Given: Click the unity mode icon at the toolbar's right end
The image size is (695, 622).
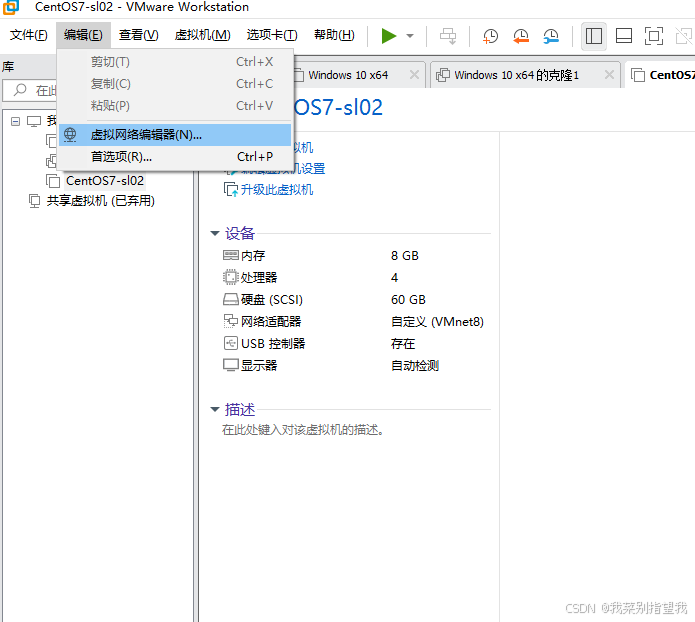Looking at the screenshot, I should click(x=684, y=36).
